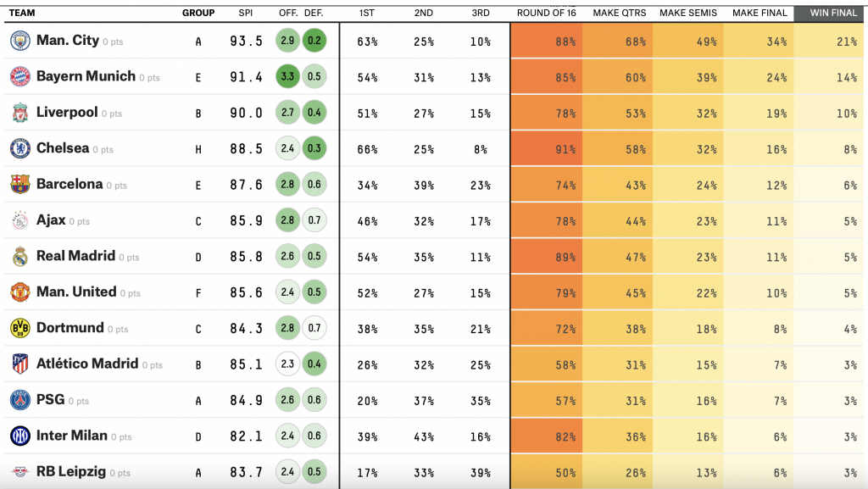Click the Liverpool club crest icon

point(19,113)
